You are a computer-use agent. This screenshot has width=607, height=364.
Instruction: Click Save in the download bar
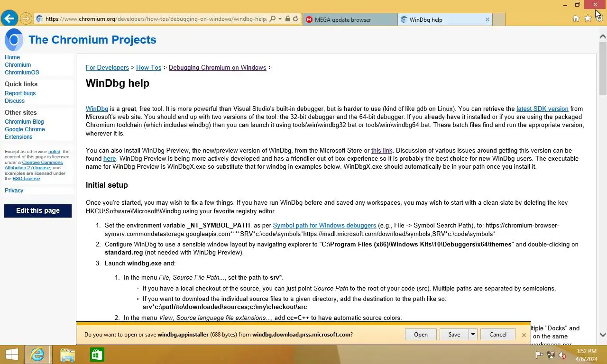pos(454,335)
